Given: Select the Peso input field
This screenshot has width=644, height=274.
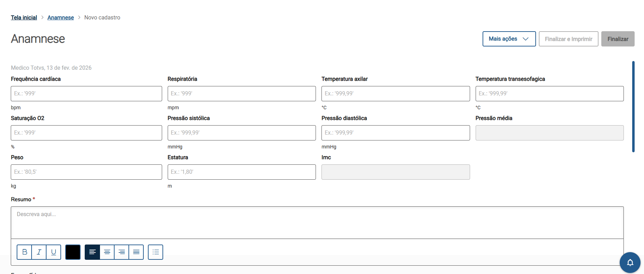Looking at the screenshot, I should coord(86,172).
